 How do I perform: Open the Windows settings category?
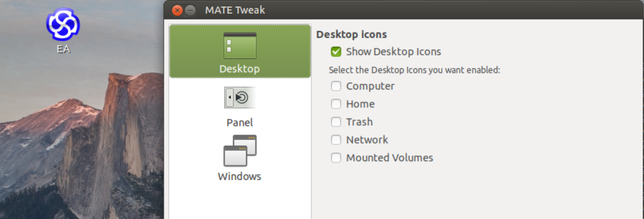(240, 158)
